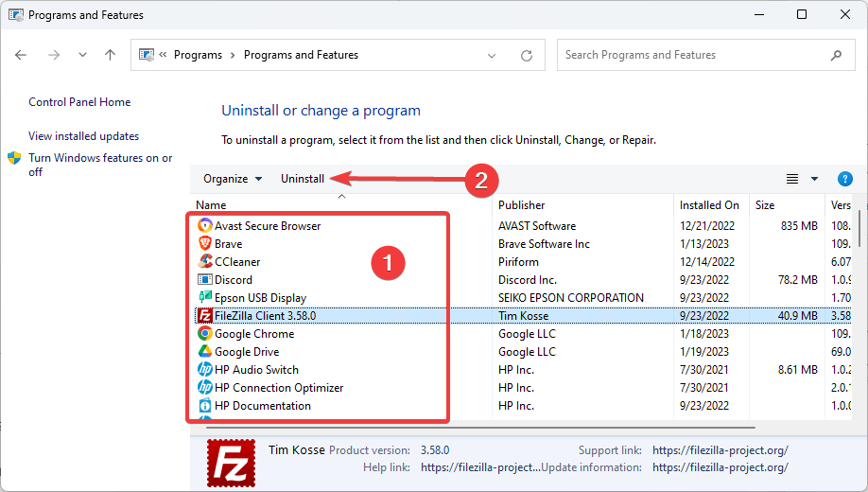Expand the address bar history dropdown
Viewport: 868px width, 492px height.
491,56
